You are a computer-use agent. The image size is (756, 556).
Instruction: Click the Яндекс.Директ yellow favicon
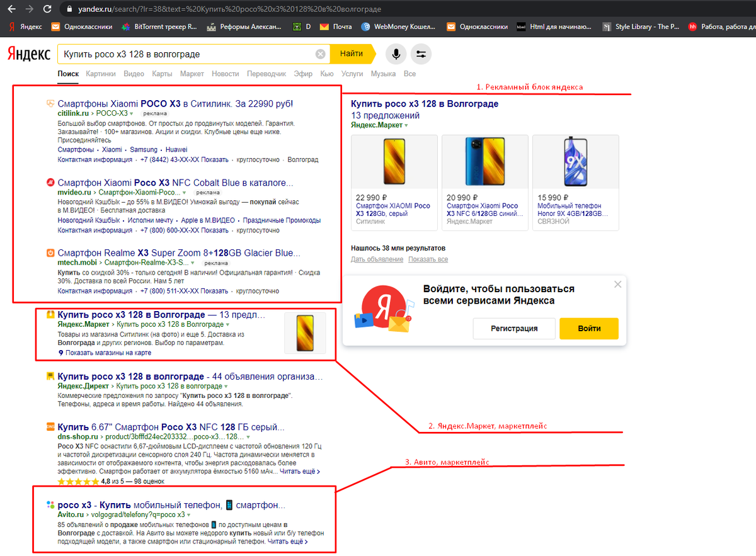pos(50,377)
